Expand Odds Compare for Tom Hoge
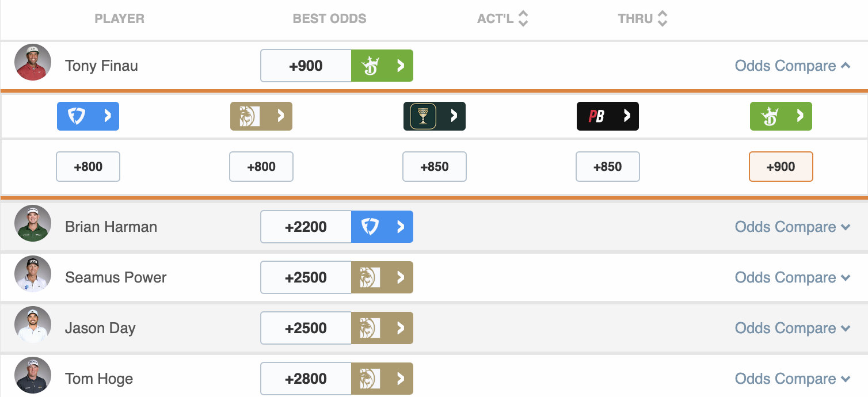The width and height of the screenshot is (868, 397). [x=793, y=379]
